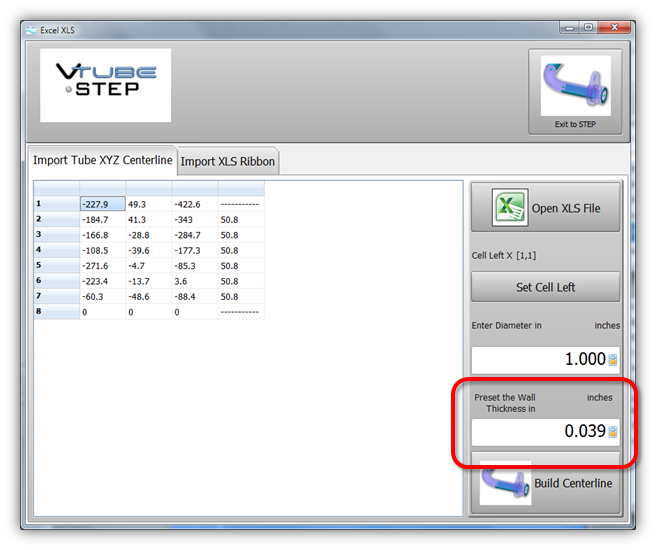Screen dimensions: 656x550
Task: Open calculator icon in Diameter field
Action: [613, 360]
